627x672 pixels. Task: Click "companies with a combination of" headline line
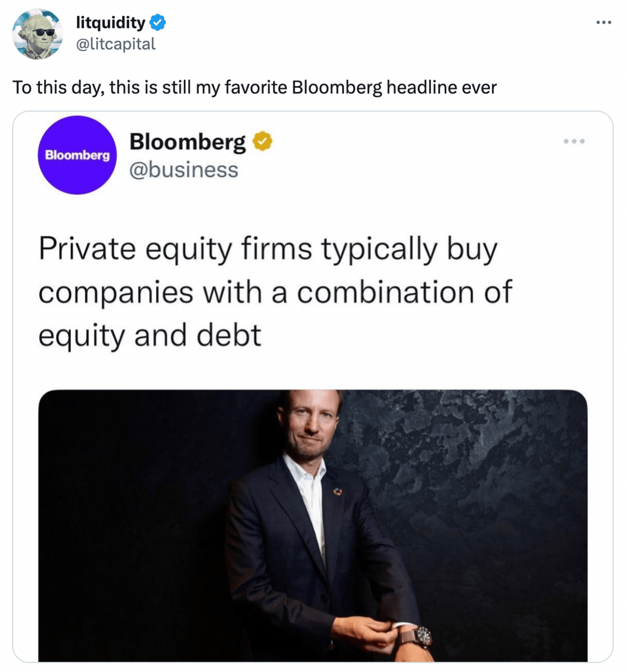pos(275,292)
